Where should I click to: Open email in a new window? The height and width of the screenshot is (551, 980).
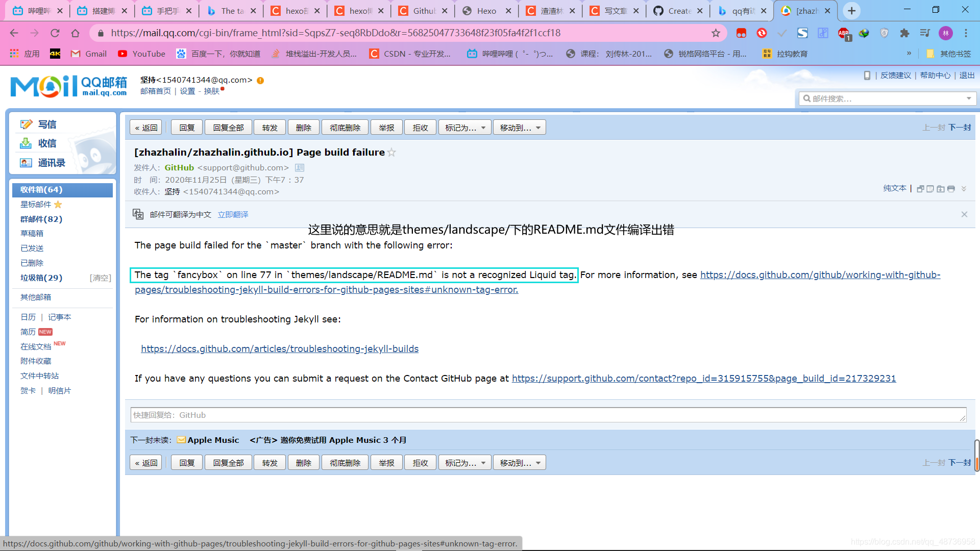920,189
